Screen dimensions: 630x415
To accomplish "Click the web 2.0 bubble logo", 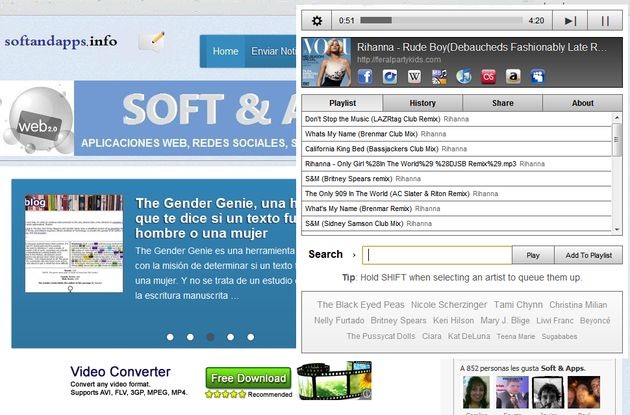I will [x=39, y=119].
